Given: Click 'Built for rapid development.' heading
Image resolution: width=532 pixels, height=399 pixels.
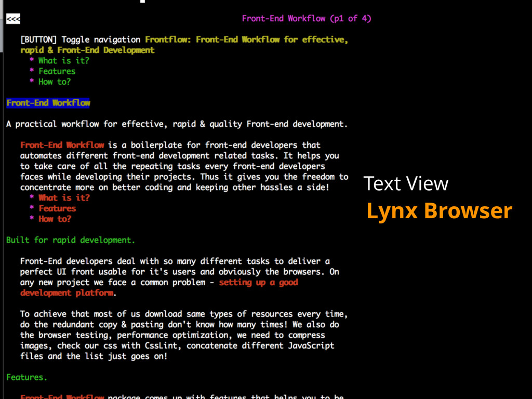Looking at the screenshot, I should [71, 240].
